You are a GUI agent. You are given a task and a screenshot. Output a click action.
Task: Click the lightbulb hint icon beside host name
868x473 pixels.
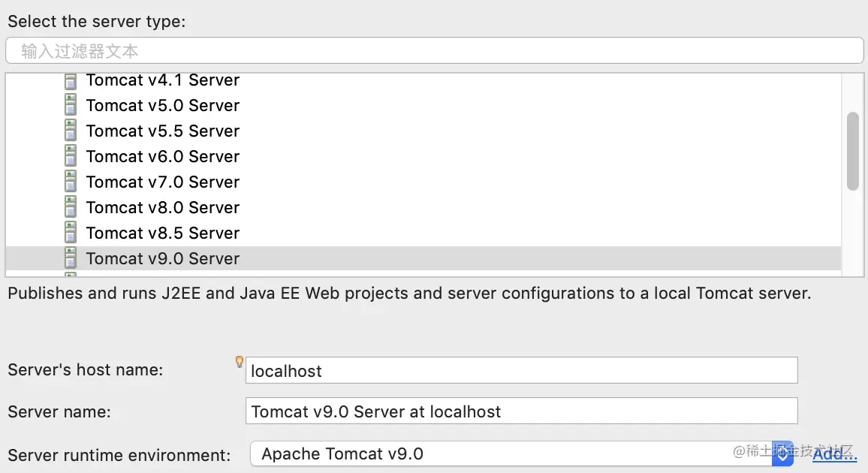pyautogui.click(x=240, y=362)
